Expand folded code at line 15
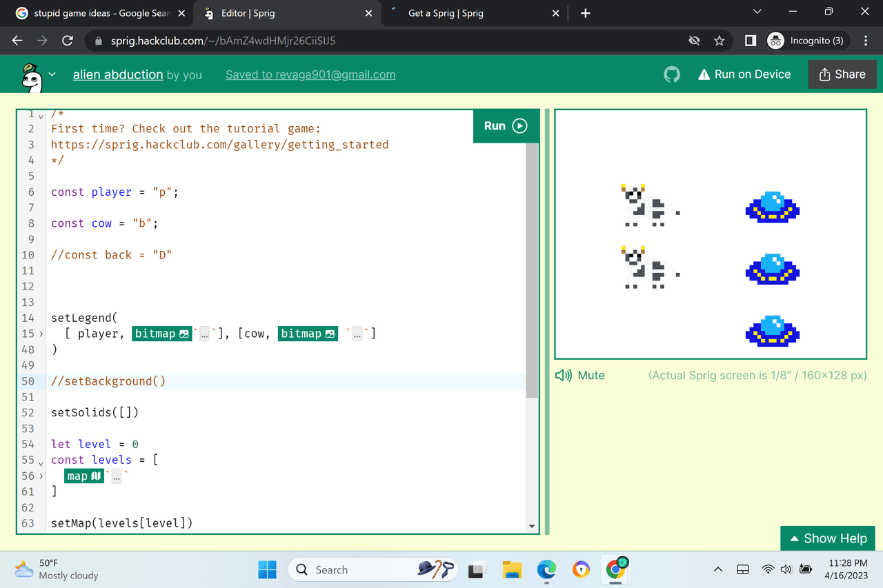This screenshot has width=883, height=588. (41, 334)
